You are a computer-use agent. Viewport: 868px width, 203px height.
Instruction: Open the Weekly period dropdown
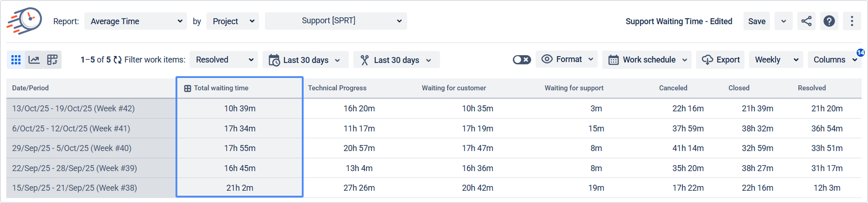776,60
